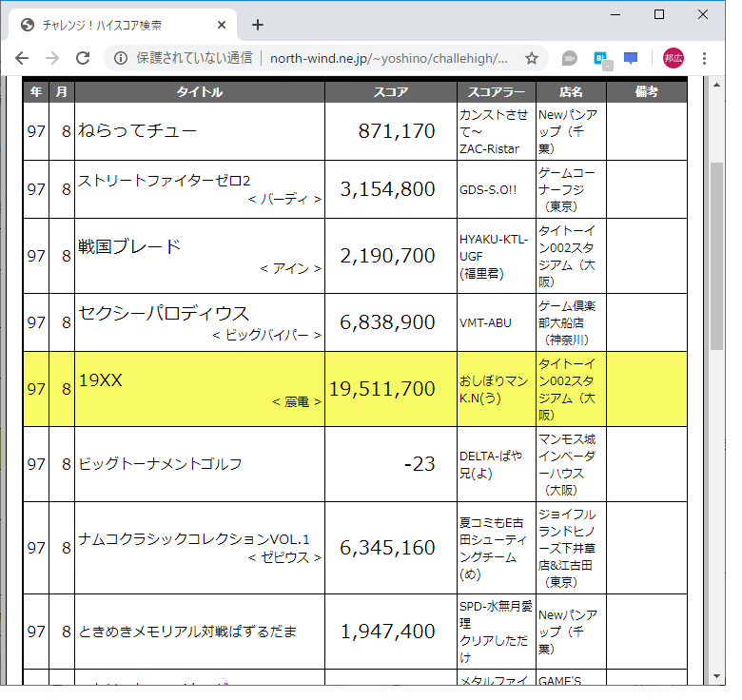The height and width of the screenshot is (700, 742).
Task: Click scorer おしぼりマン K.N(う)
Action: 494,389
